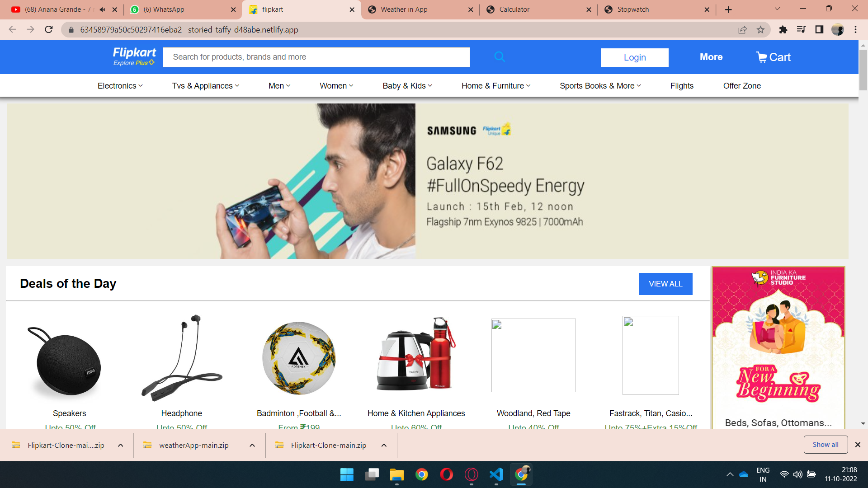Mute the Ariana Grande tab audio
Image resolution: width=868 pixels, height=488 pixels.
(x=103, y=9)
